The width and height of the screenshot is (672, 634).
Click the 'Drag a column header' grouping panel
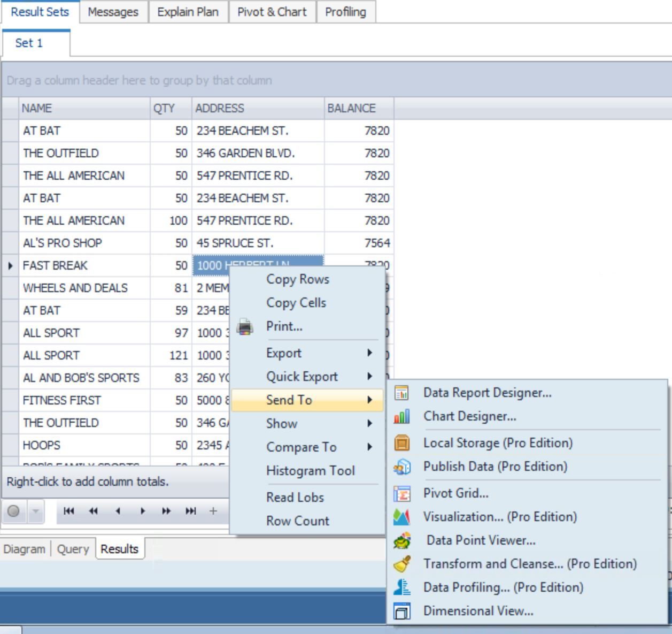336,80
